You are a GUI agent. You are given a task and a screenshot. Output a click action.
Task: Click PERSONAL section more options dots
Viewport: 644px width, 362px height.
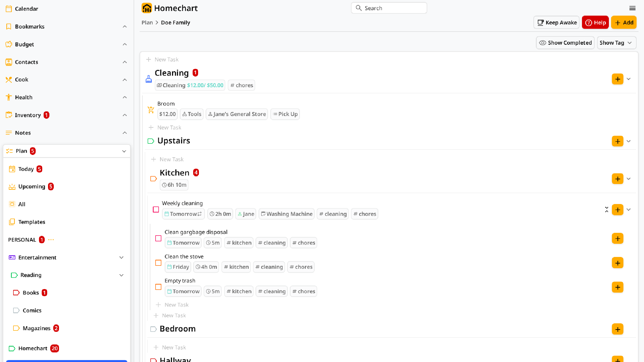tap(51, 240)
